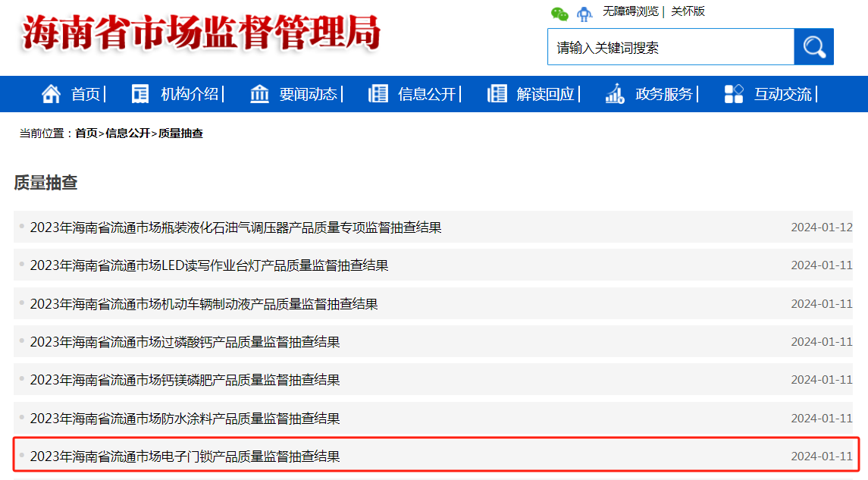This screenshot has height=480, width=868.
Task: Click the icon beside 信息公开
Action: [x=378, y=94]
